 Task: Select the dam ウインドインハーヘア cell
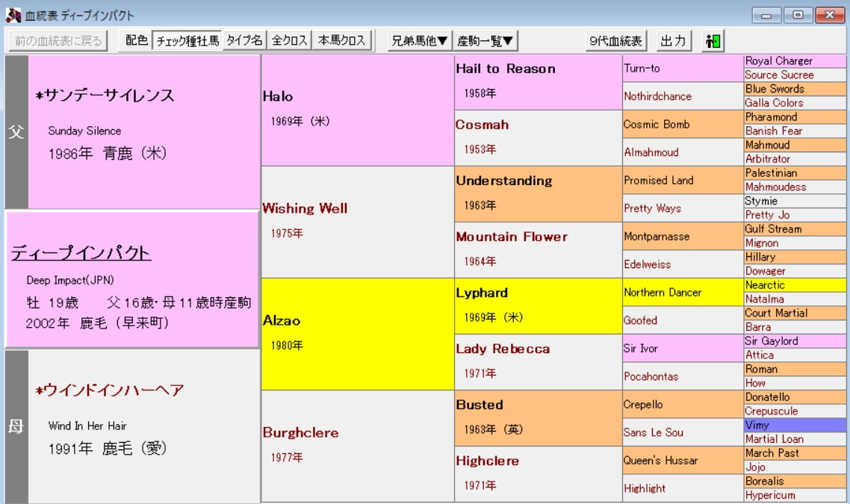pyautogui.click(x=143, y=426)
